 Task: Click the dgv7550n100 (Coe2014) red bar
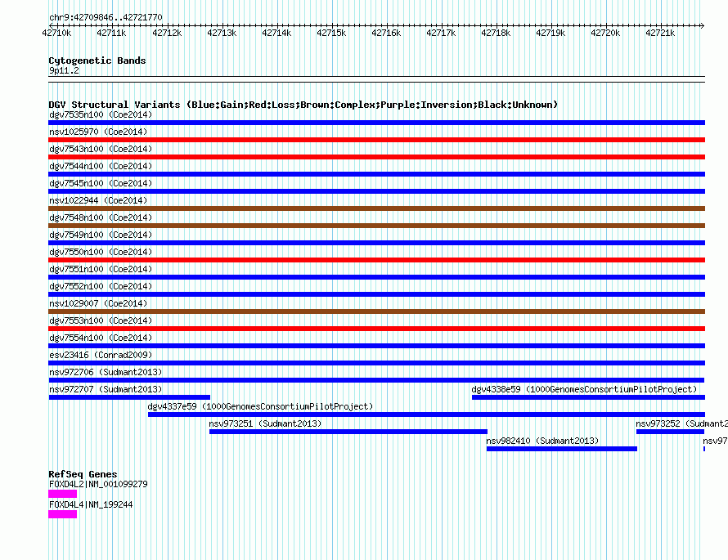(376, 260)
